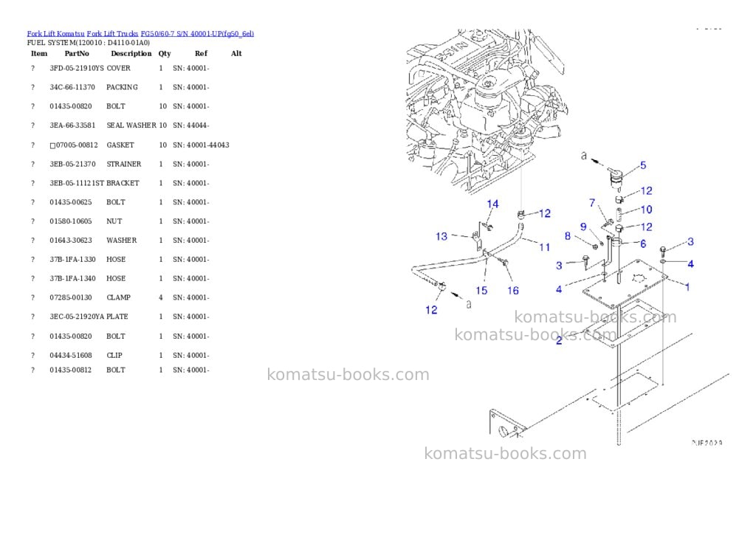Select the Qty column header

click(165, 53)
